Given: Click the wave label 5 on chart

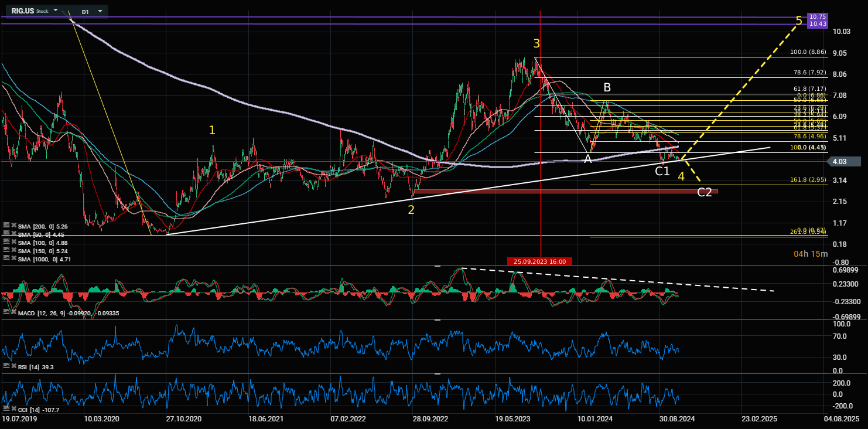Looking at the screenshot, I should tap(798, 21).
